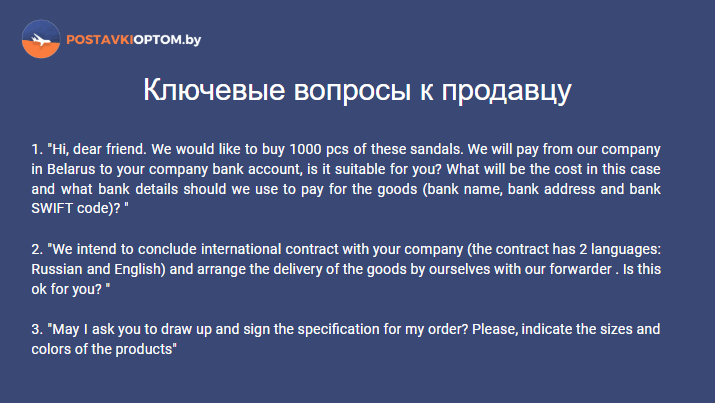Screen dimensions: 715x403
Task: Click the orange POSTAVKI part of the logo
Action: 100,40
